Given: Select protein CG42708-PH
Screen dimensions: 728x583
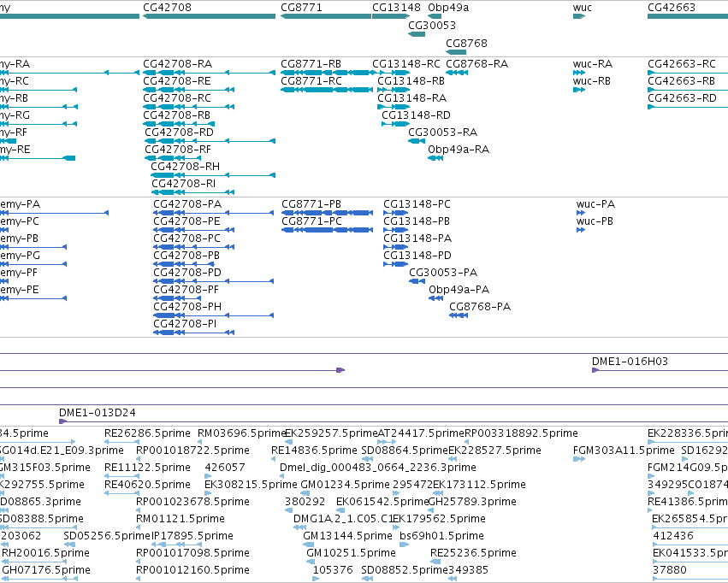Looking at the screenshot, I should (214, 315).
